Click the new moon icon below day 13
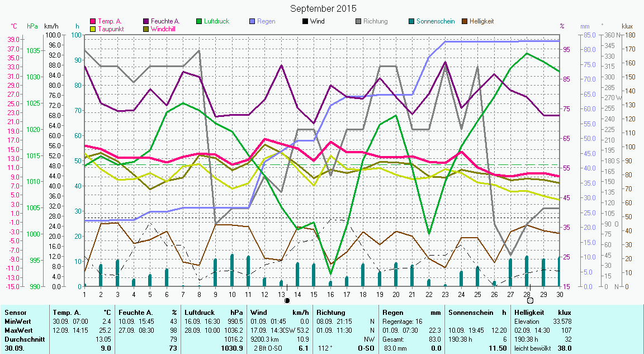 click(x=287, y=300)
